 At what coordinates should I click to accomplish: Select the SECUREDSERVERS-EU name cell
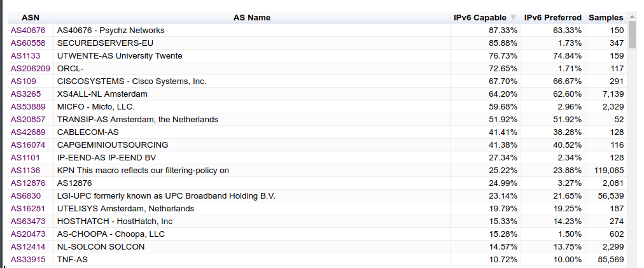tap(252, 43)
